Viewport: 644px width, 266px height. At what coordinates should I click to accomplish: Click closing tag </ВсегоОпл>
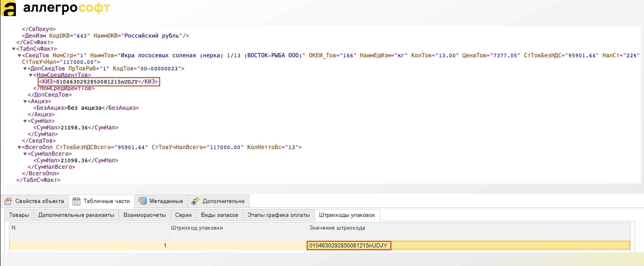[40, 173]
